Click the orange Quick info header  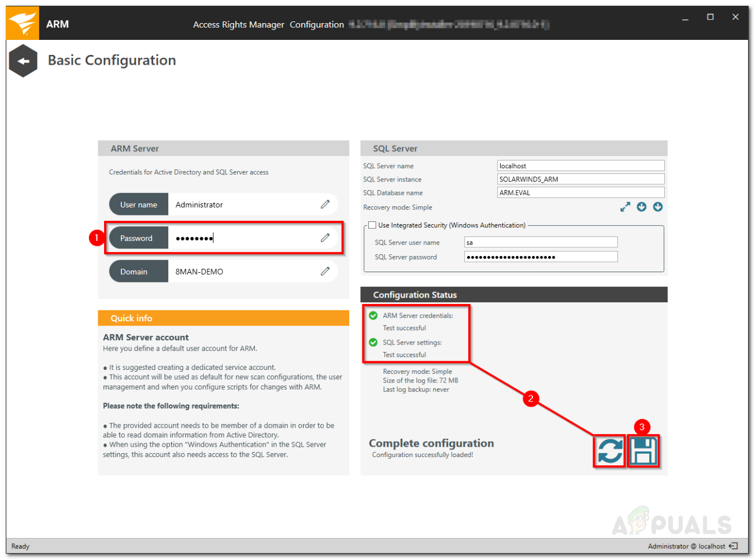click(x=224, y=318)
